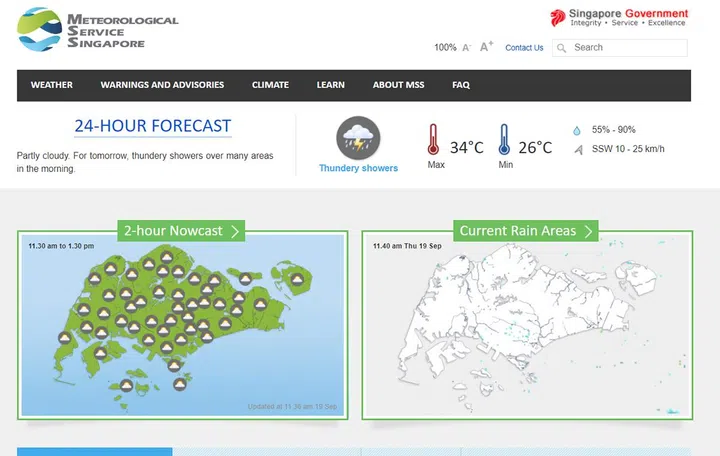The image size is (720, 456).
Task: Click the 55% - 90% humidity text
Action: tap(613, 130)
